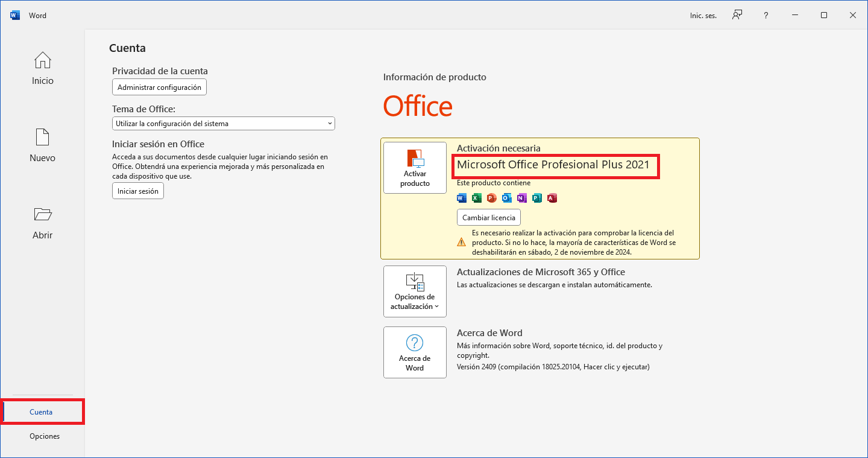Switch to the Abrir section
Screen dimensions: 868x458
pos(43,223)
